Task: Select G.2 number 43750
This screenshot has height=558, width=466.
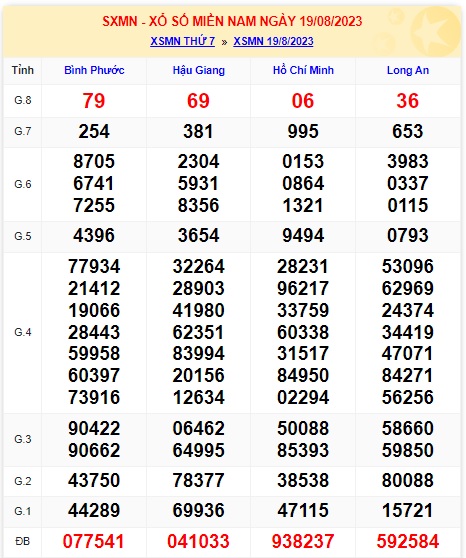Action: click(x=94, y=480)
